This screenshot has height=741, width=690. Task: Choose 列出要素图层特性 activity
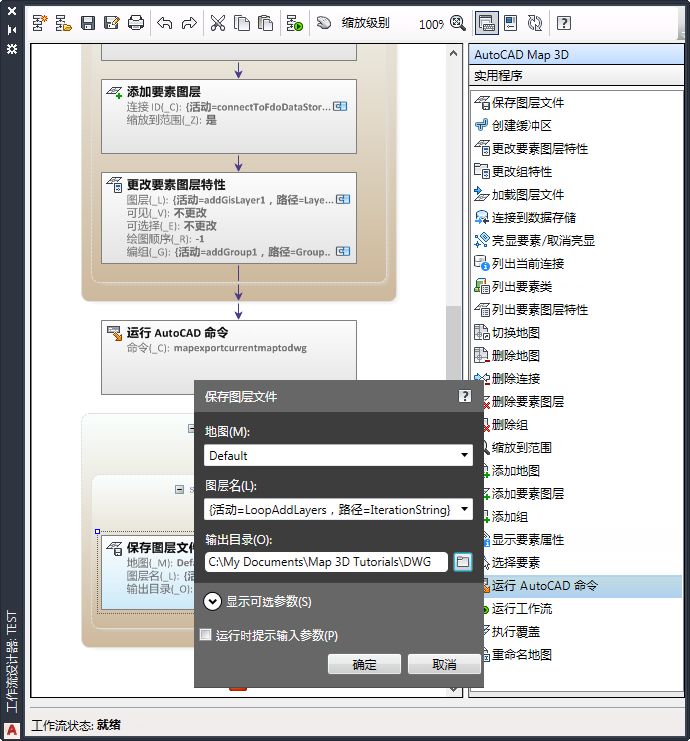[x=578, y=310]
